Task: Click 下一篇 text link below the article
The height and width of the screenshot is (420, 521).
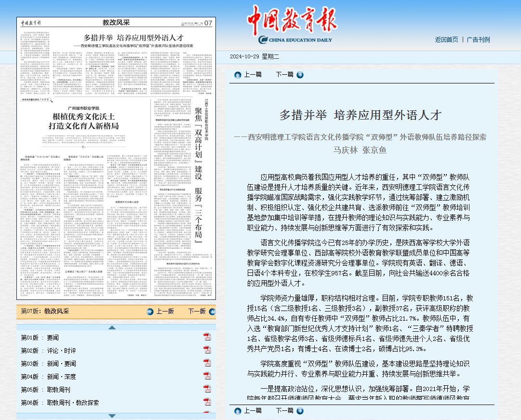Action: point(284,410)
